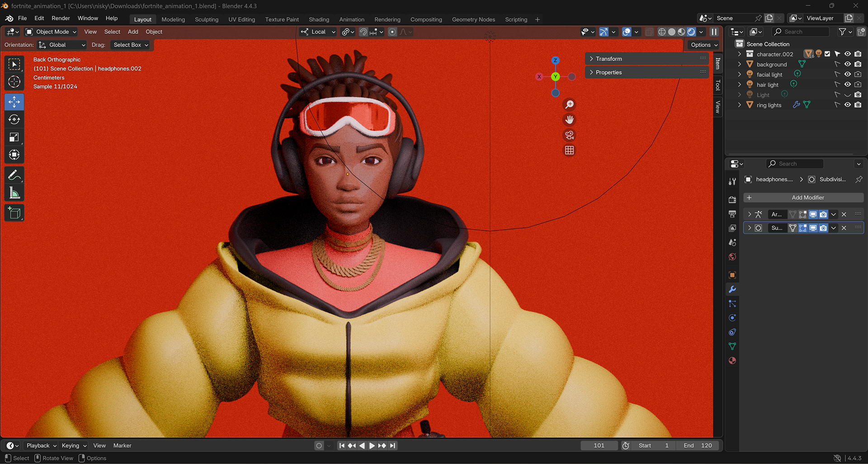This screenshot has height=464, width=868.
Task: Toggle camera view icon in viewport
Action: click(569, 135)
